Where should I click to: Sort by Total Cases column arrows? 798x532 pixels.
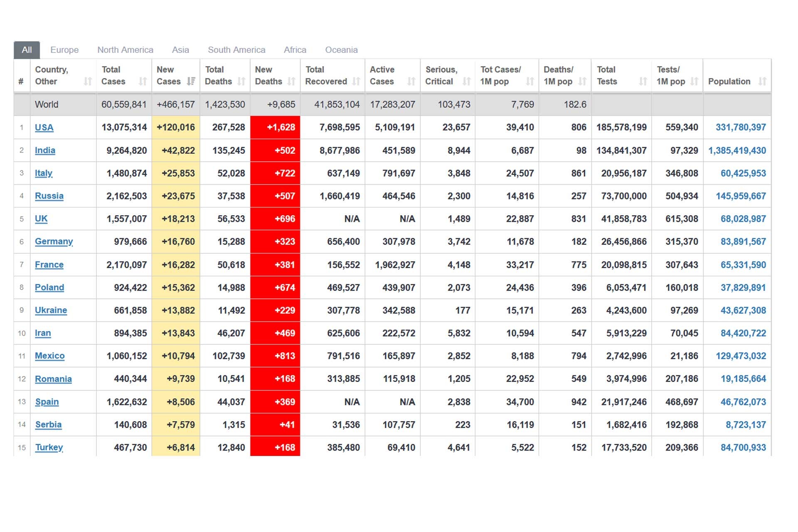(143, 81)
